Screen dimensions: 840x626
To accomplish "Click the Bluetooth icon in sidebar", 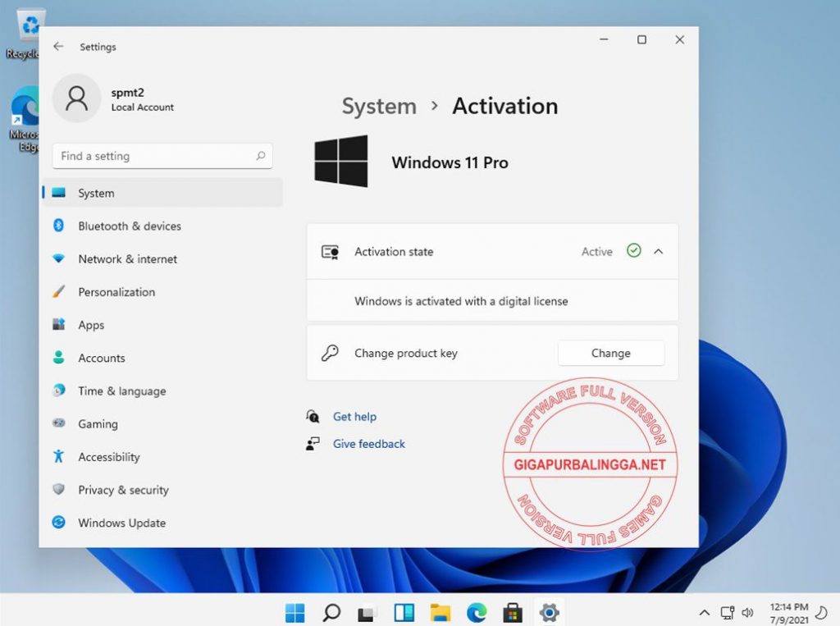I will pyautogui.click(x=59, y=226).
